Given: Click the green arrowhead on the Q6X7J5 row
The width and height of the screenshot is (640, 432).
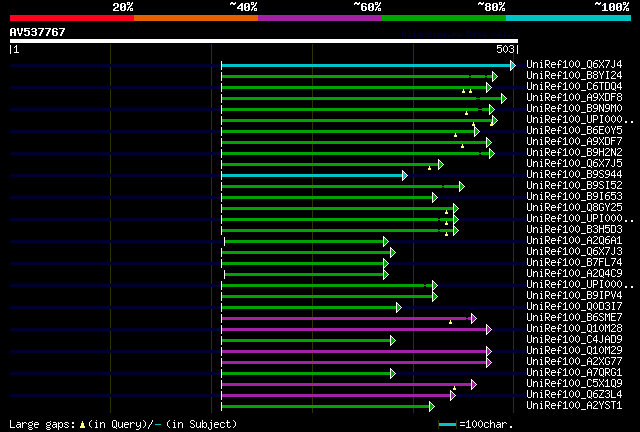Looking at the screenshot, I should pos(441,165).
